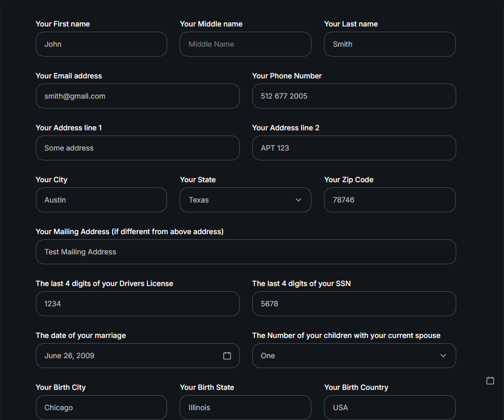Click Address line 2 field showing APT 123

coord(354,148)
